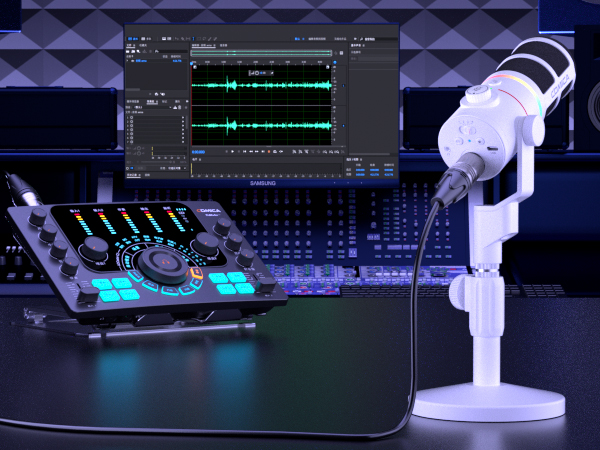Open effect menu arrow for rack slot 2

183,122
